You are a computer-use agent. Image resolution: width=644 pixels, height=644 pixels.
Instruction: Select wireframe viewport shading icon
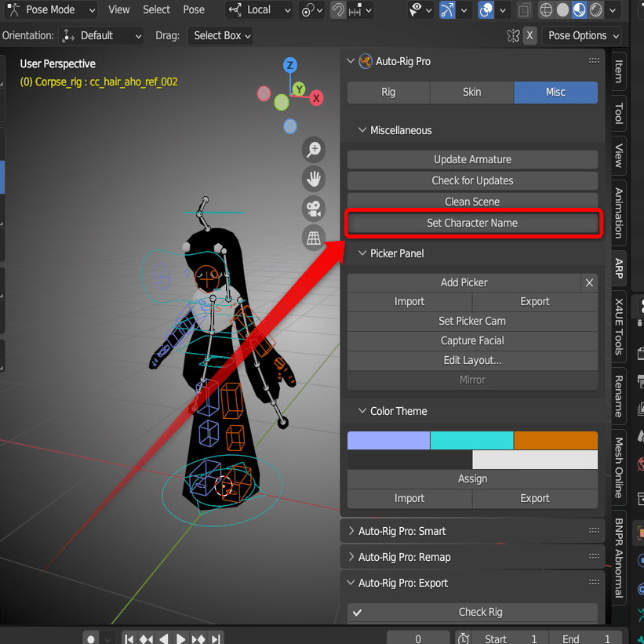pyautogui.click(x=546, y=10)
